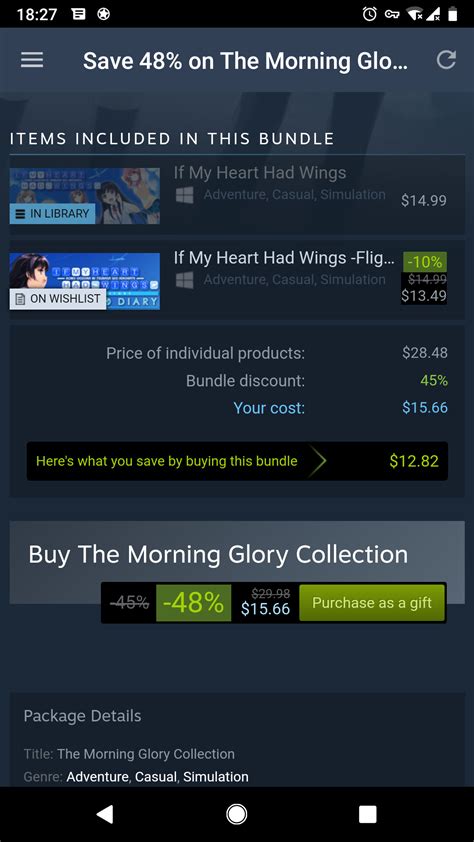The image size is (474, 842).
Task: Open If My Heart Had Wings title
Action: [260, 173]
